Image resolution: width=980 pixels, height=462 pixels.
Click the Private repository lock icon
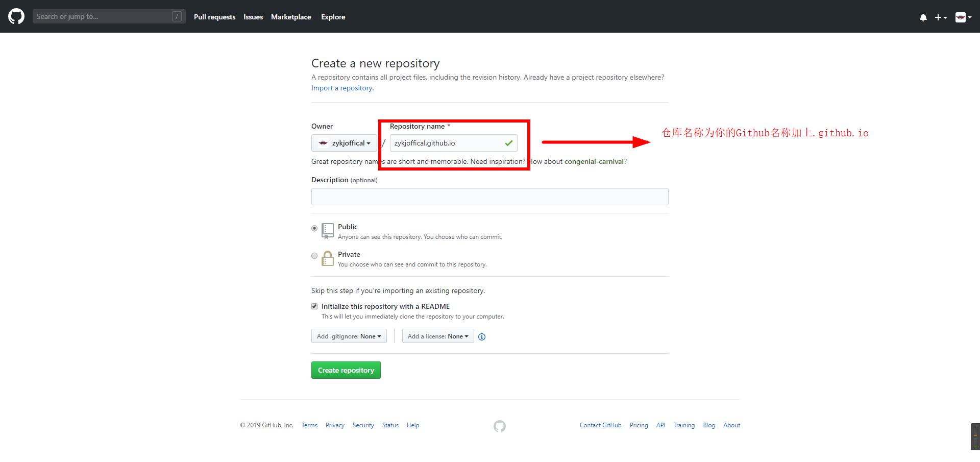328,259
